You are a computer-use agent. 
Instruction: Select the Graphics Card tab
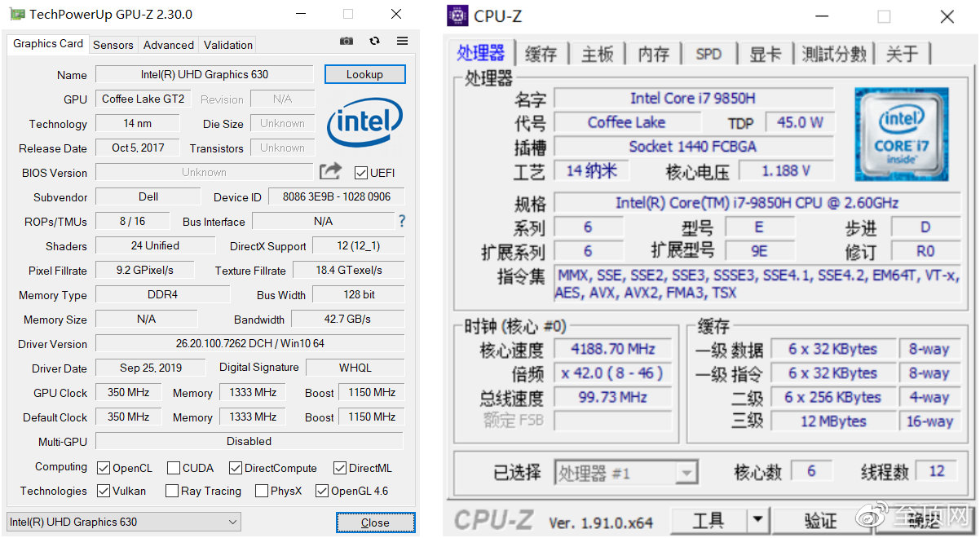coord(48,44)
